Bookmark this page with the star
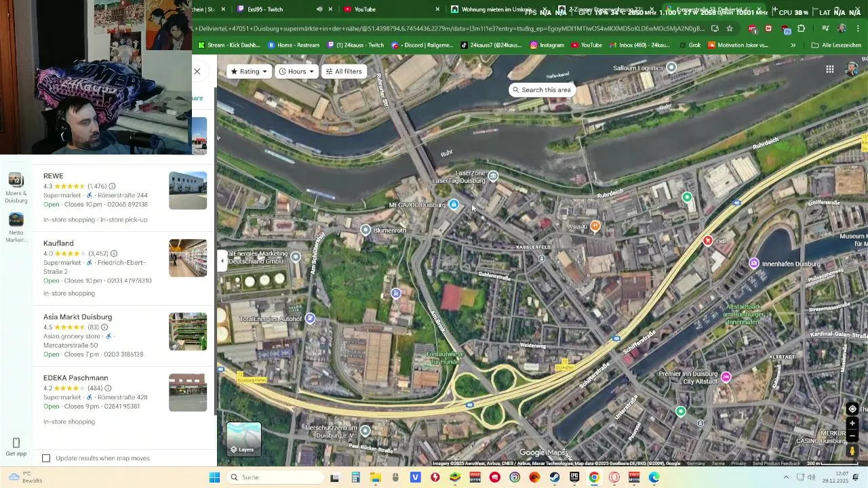The width and height of the screenshot is (868, 488). [730, 28]
